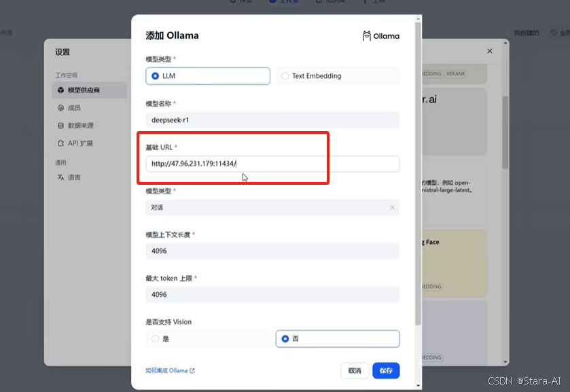Click the members icon beside 成员

coord(60,107)
